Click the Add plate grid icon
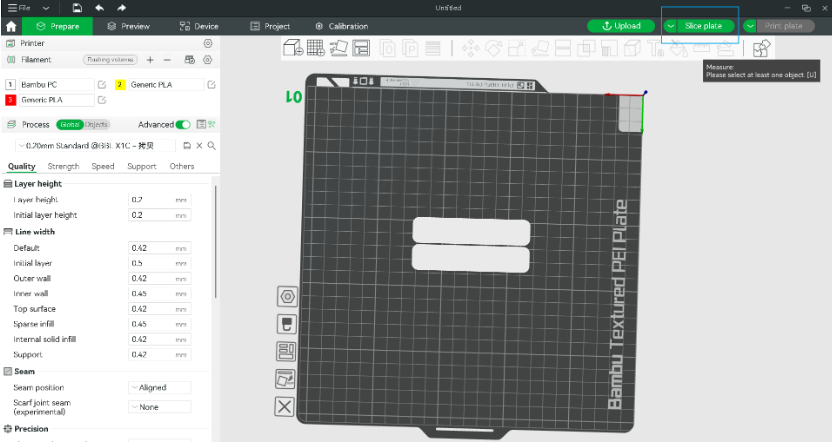Screen dimensions: 832x447 (316, 48)
